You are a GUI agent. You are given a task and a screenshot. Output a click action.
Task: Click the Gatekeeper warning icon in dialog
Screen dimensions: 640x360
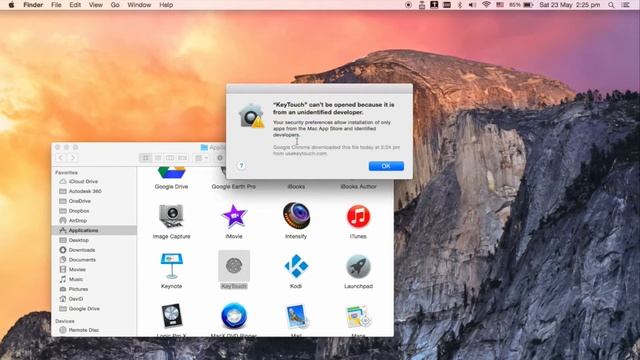click(x=251, y=116)
